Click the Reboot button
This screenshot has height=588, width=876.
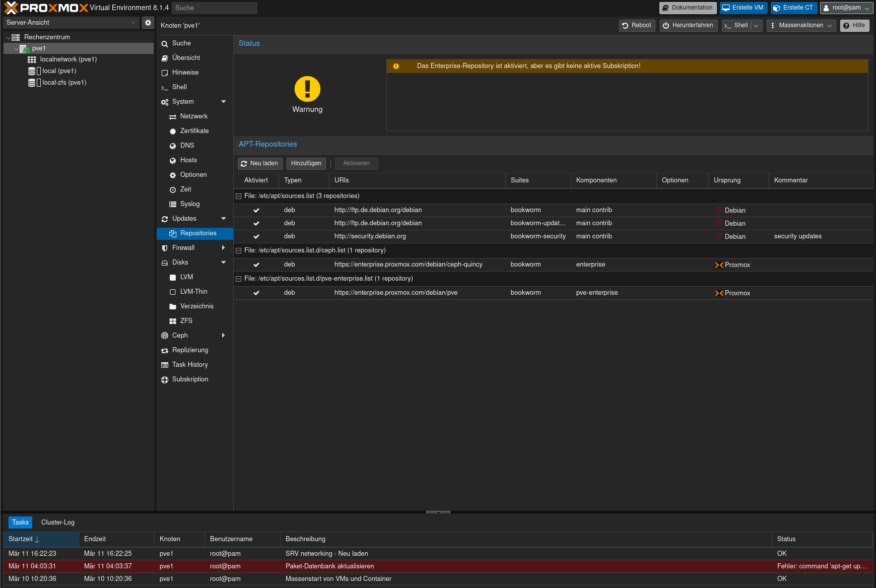(x=637, y=26)
